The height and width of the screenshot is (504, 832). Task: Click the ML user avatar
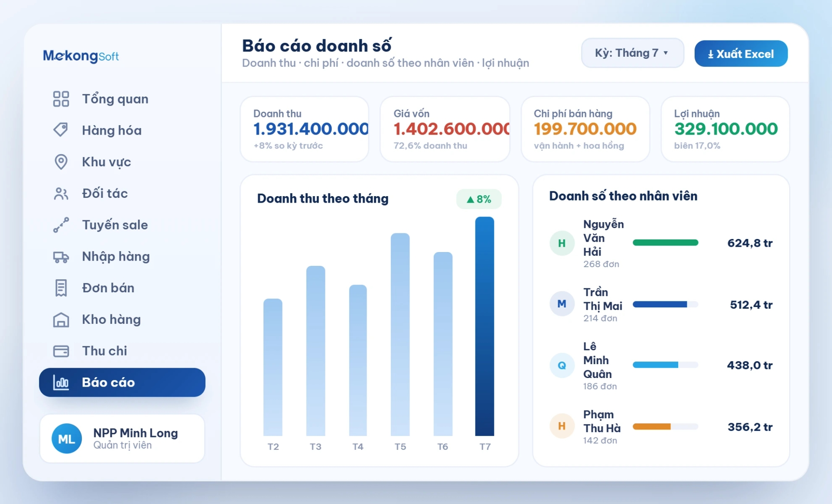[67, 439]
